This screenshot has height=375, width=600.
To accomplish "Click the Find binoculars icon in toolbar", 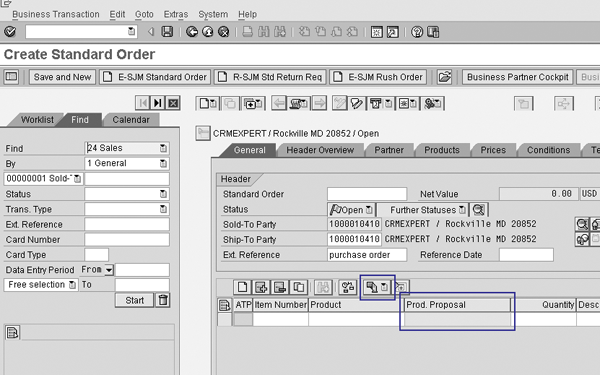I will coord(264,32).
